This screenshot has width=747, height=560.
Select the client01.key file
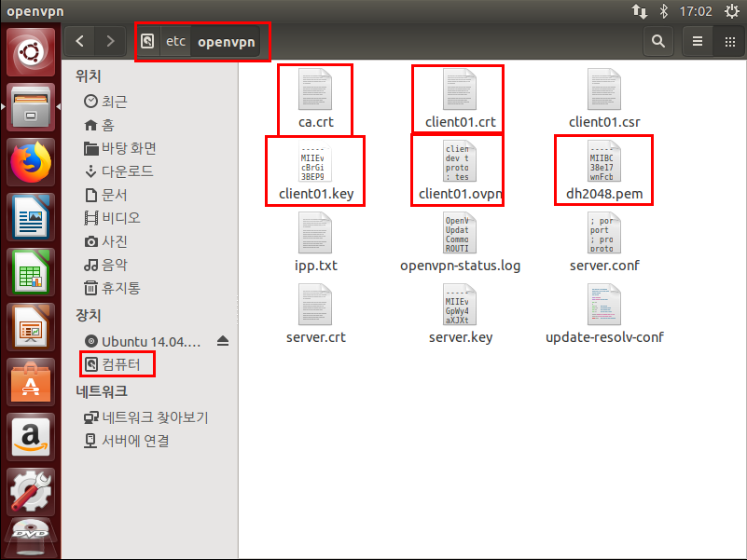click(315, 171)
